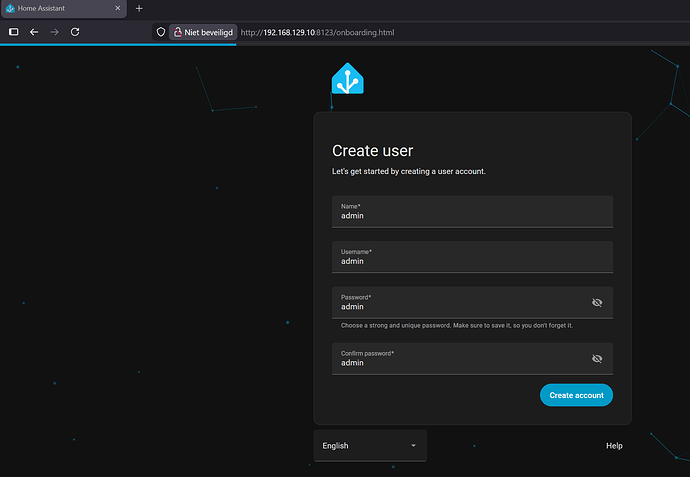
Task: Open the shield tracking protection icon
Action: click(x=160, y=32)
